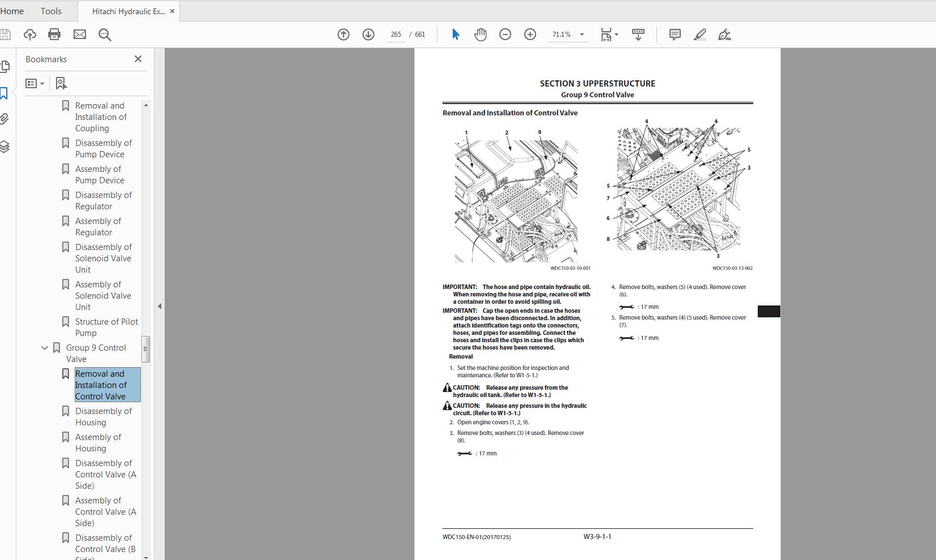This screenshot has width=936, height=560.
Task: Click the Send file by email icon
Action: coord(80,35)
